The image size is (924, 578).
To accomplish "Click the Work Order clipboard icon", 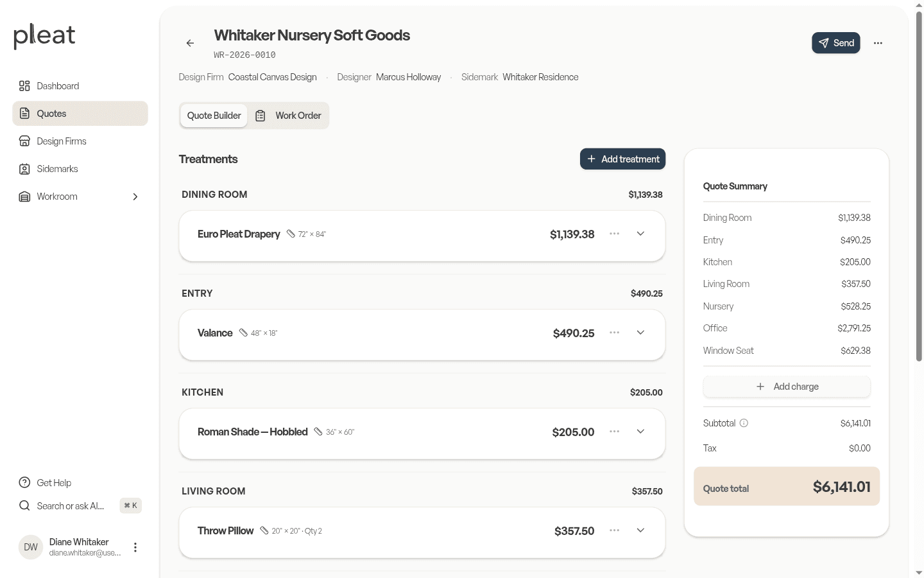I will click(261, 116).
